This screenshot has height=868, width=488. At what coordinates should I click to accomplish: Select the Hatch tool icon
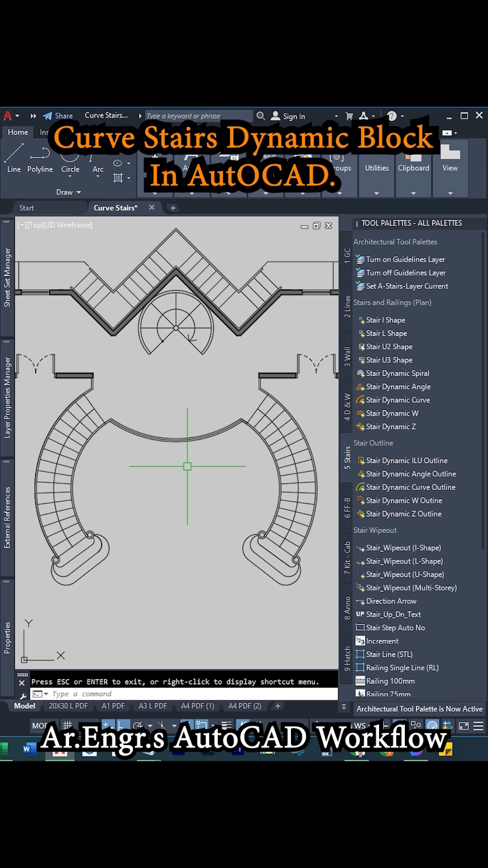(118, 178)
